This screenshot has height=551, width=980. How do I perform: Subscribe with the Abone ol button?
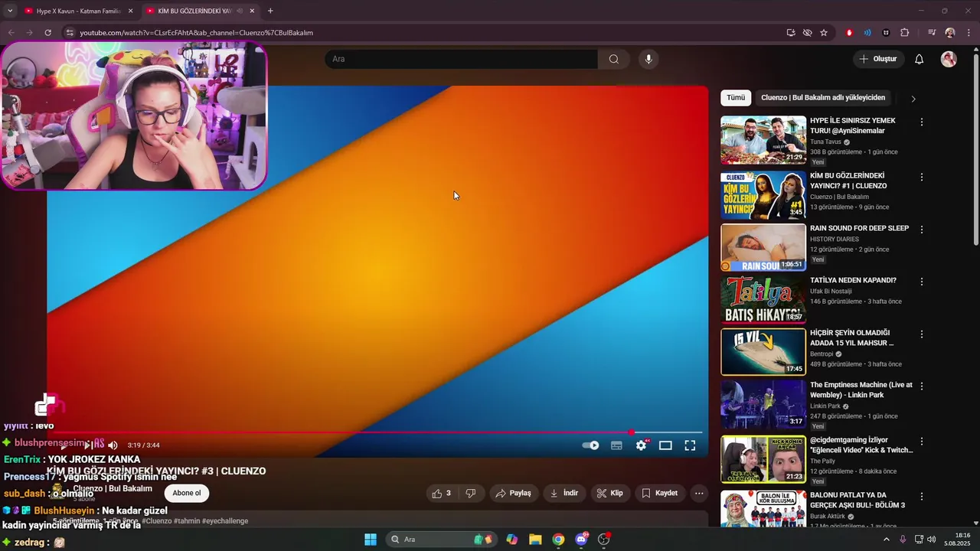pos(187,493)
